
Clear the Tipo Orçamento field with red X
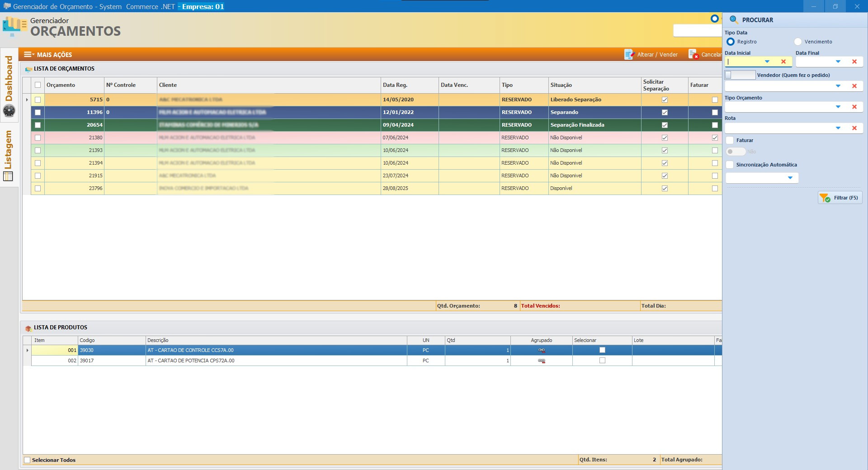(854, 107)
